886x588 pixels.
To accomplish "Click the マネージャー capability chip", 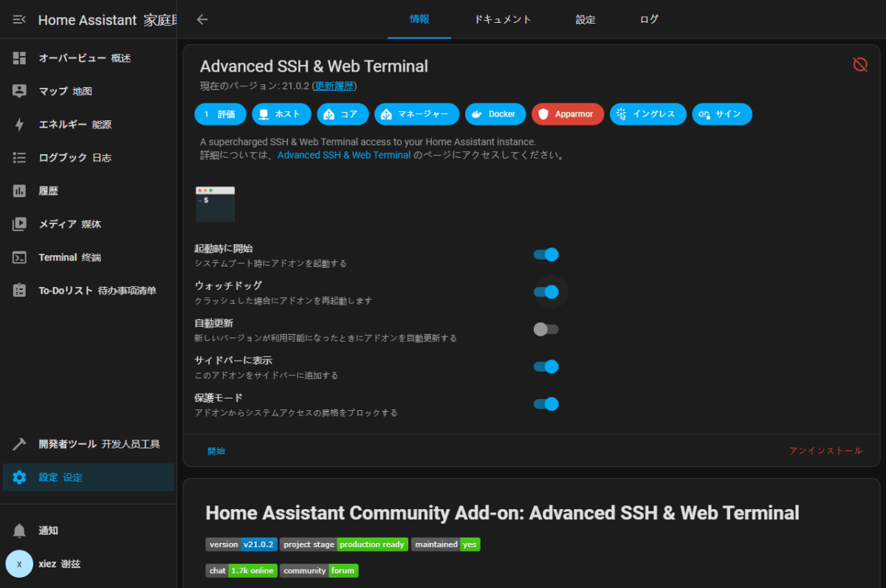I will [x=416, y=114].
